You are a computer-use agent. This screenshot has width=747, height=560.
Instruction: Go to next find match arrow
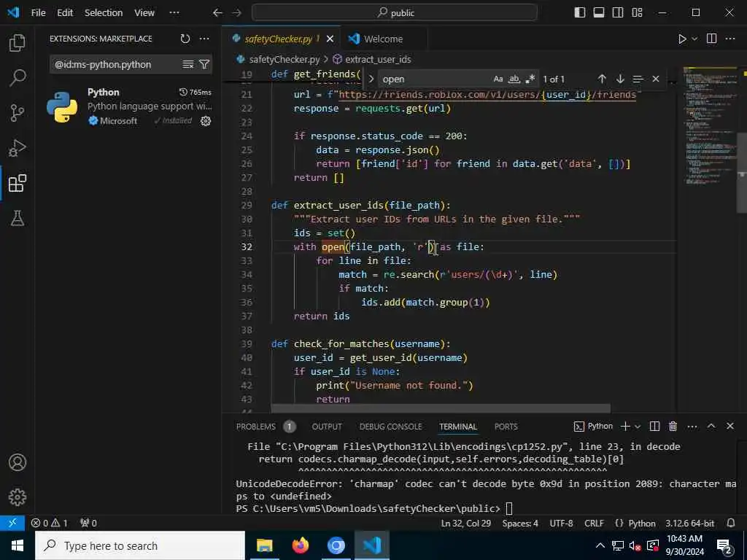click(x=620, y=79)
